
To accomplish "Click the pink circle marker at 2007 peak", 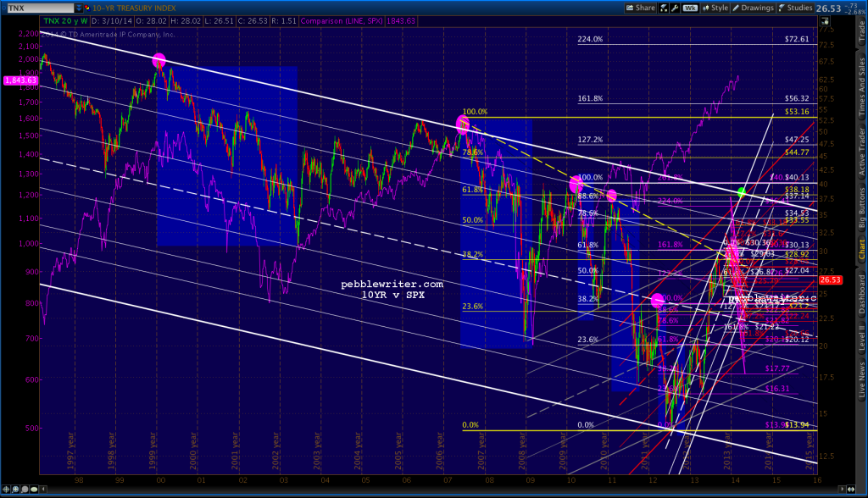I will 463,125.
